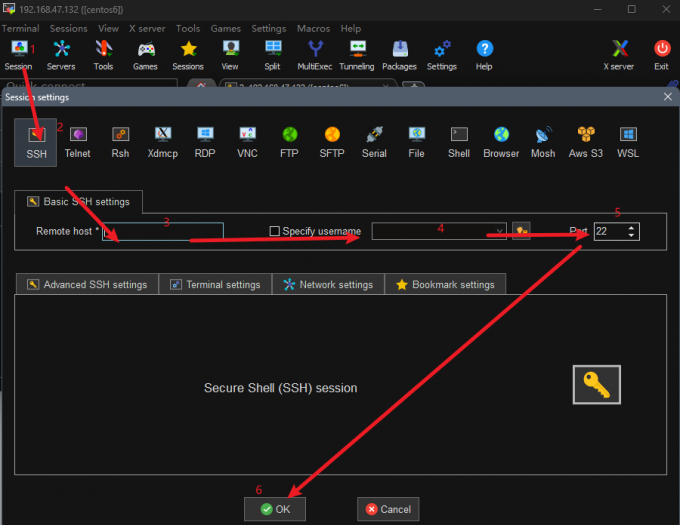
Task: Close the Session settings dialog
Action: [667, 97]
